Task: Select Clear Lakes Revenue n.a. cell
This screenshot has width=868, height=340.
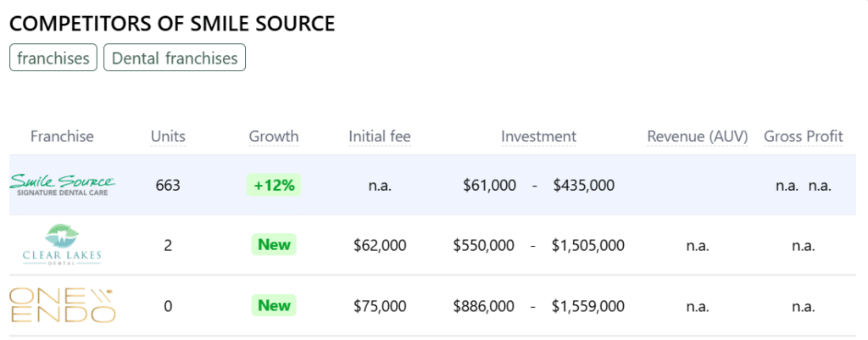Action: pos(698,245)
